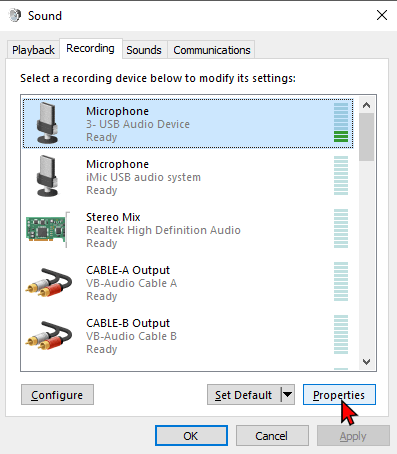Click the Configure button

(x=57, y=395)
